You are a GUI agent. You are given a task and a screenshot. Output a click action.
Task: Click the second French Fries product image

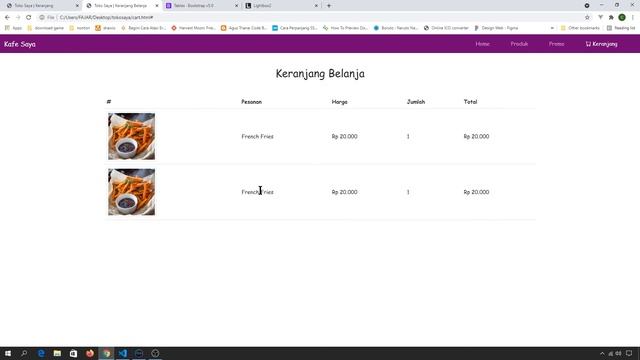pos(131,192)
